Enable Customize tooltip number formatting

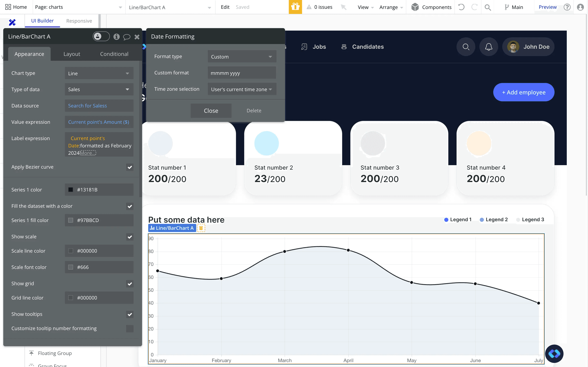(130, 329)
